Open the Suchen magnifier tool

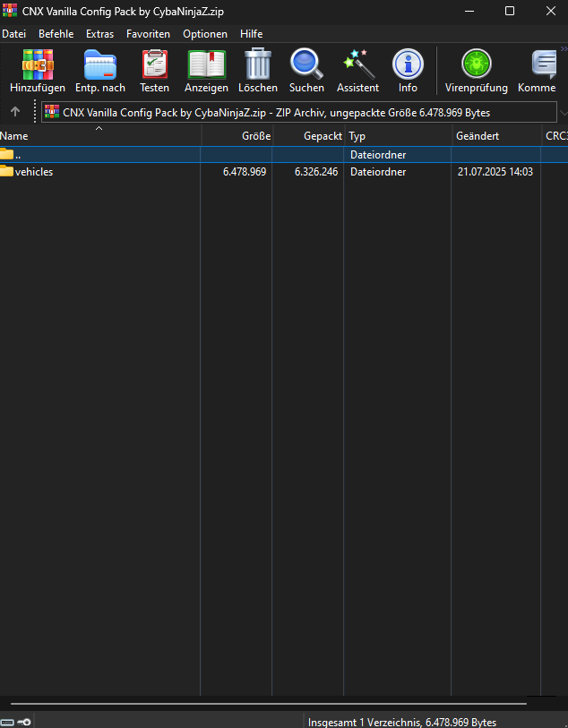306,64
